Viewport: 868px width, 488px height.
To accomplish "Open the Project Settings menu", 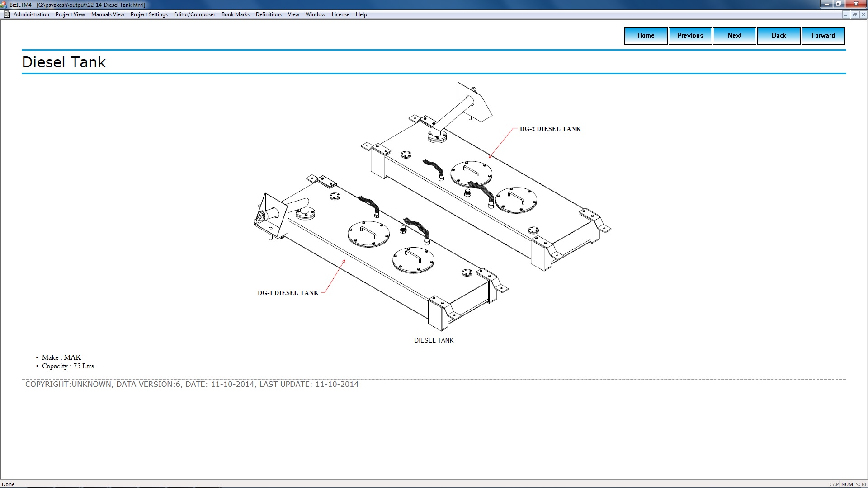I will click(x=149, y=14).
